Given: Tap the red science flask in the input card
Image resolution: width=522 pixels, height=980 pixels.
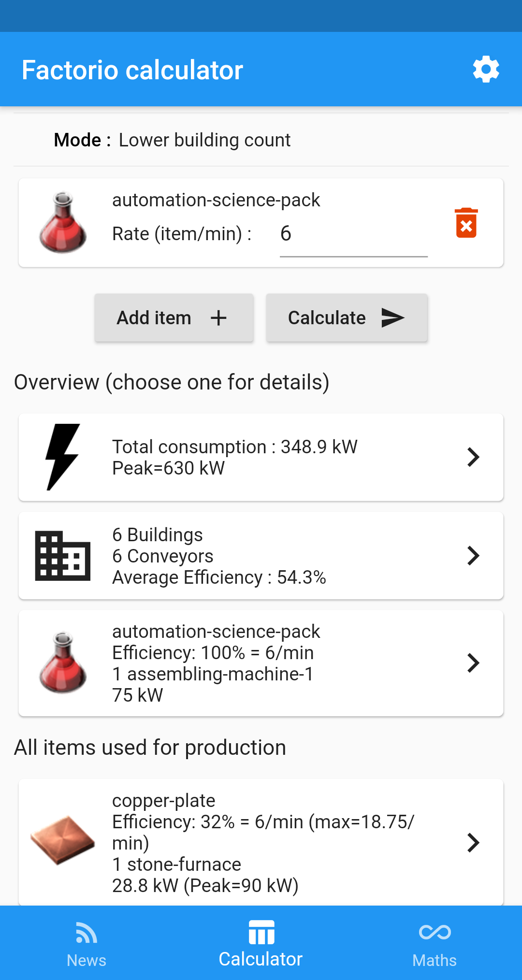Looking at the screenshot, I should click(x=63, y=222).
